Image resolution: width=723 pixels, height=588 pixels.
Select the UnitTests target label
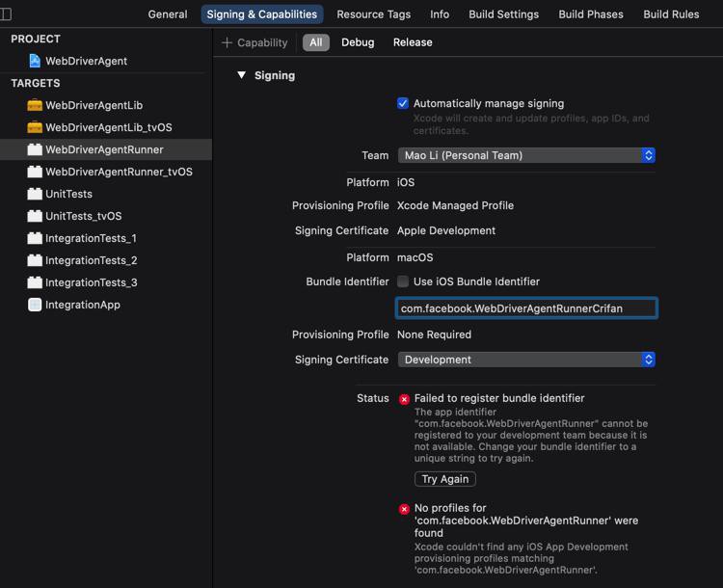[68, 194]
